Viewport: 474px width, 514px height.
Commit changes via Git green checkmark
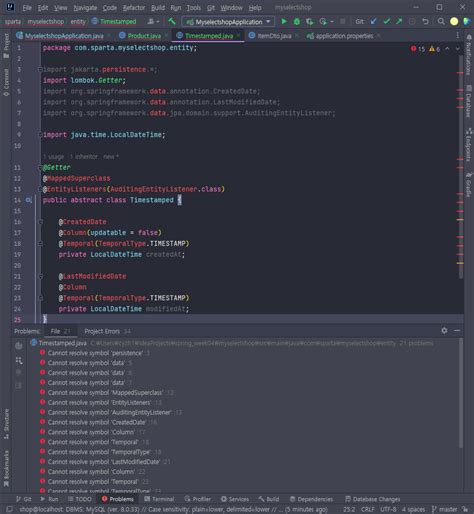click(387, 21)
